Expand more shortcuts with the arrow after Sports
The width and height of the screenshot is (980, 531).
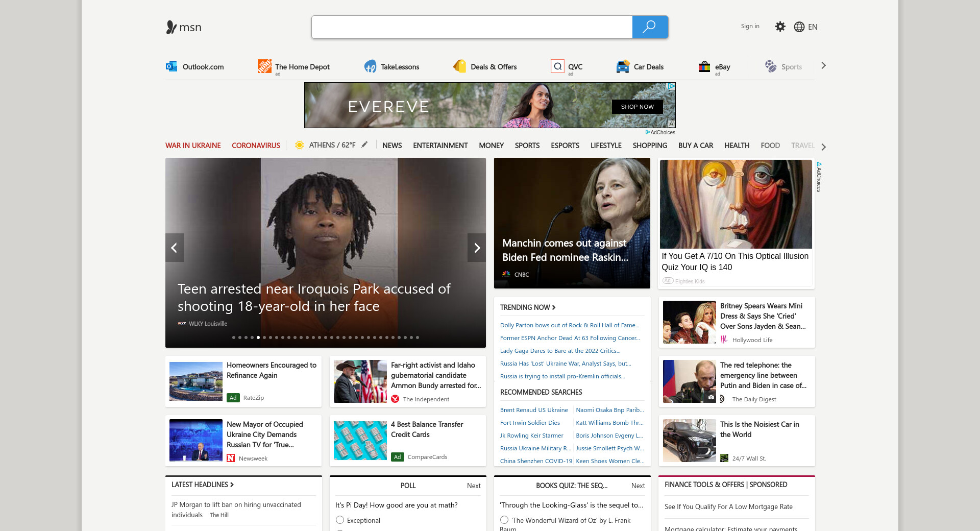point(823,65)
